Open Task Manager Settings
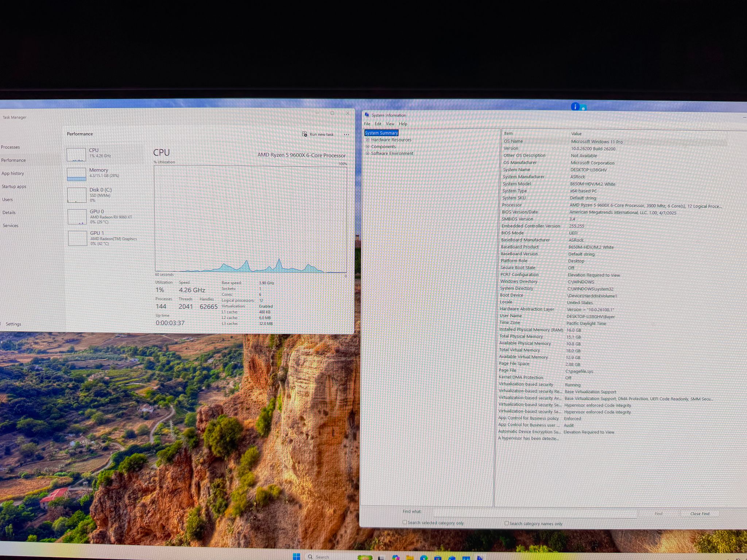The image size is (747, 560). (13, 324)
